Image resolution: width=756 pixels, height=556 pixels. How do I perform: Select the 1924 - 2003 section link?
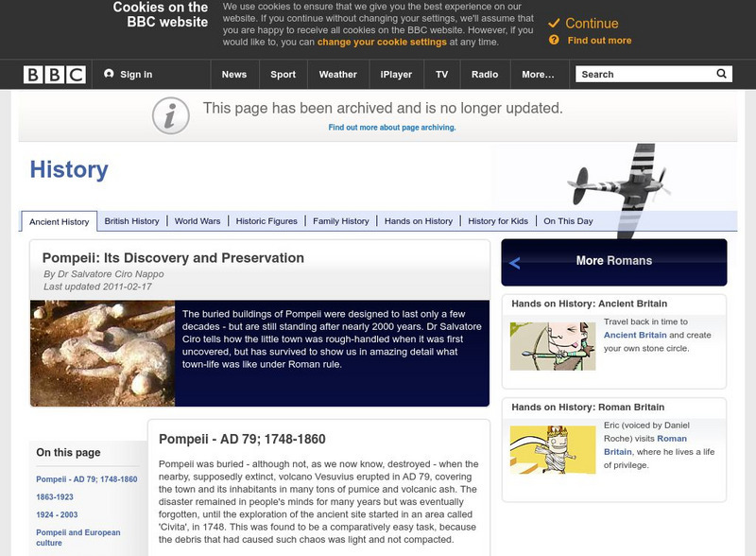click(59, 513)
